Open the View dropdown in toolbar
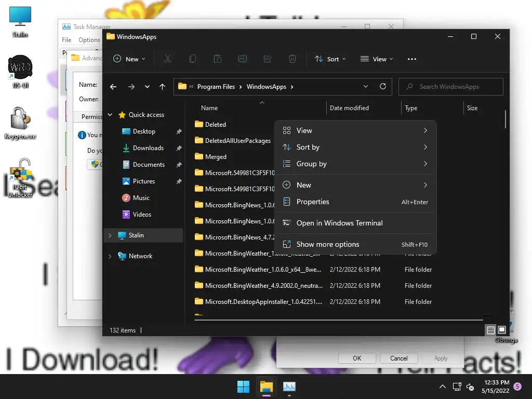 377,59
